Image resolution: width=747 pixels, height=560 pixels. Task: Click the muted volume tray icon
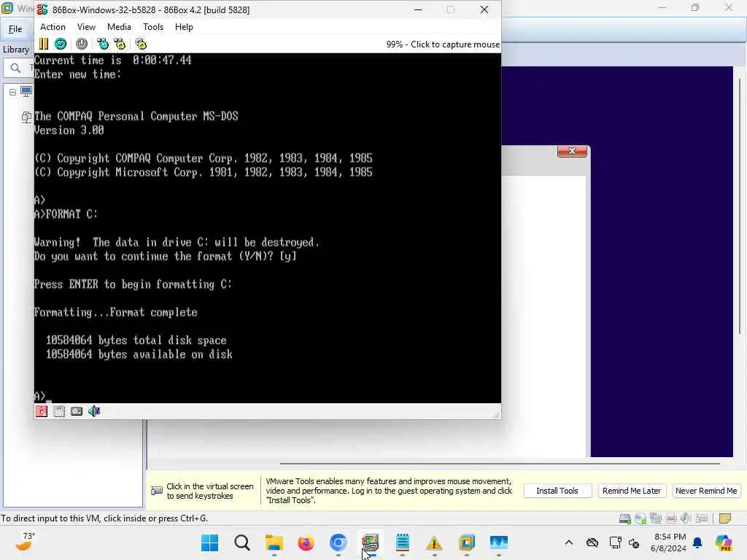(x=634, y=542)
